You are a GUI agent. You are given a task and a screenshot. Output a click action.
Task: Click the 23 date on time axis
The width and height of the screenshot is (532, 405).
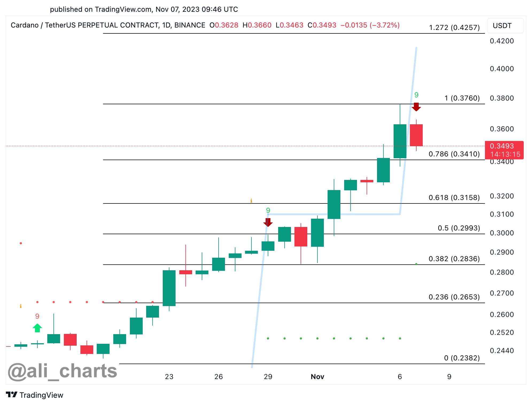pos(169,377)
